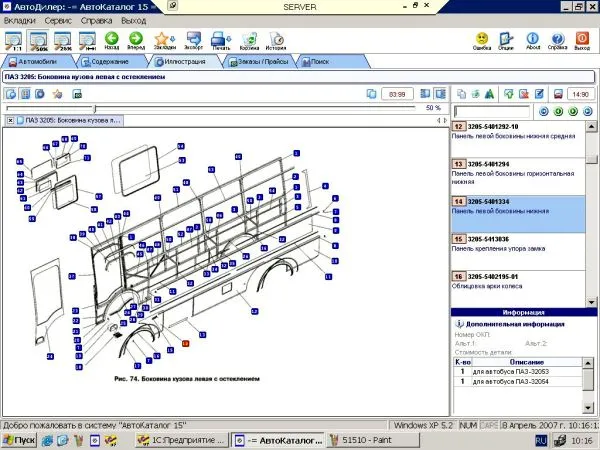Switch to the Поиск tab
600x450 pixels.
pos(331,62)
